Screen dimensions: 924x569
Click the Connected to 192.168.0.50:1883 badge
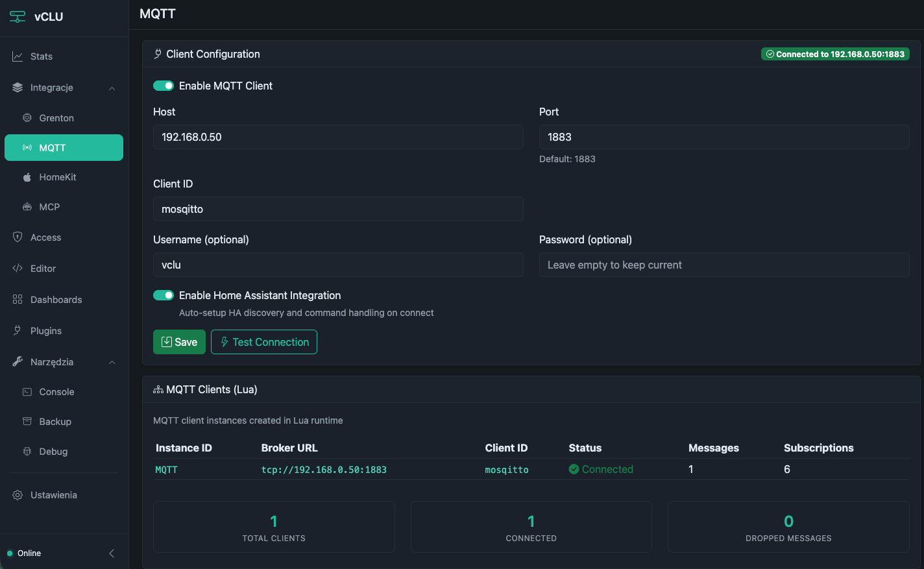point(835,54)
